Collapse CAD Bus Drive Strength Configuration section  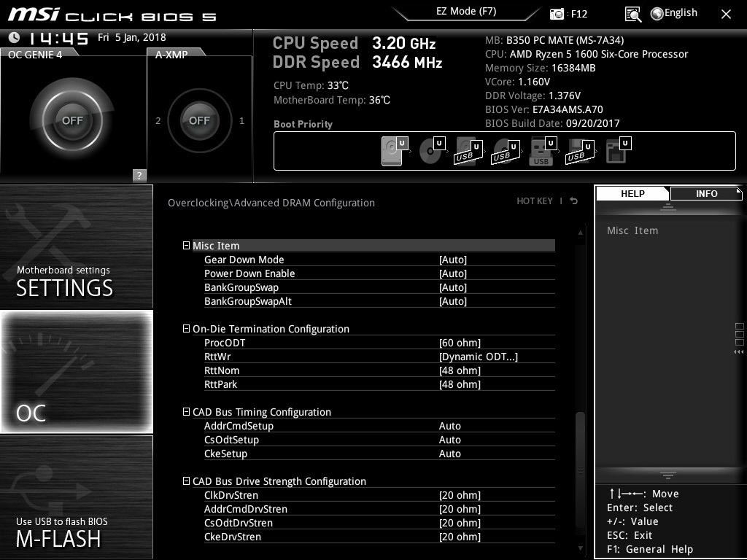pos(186,481)
